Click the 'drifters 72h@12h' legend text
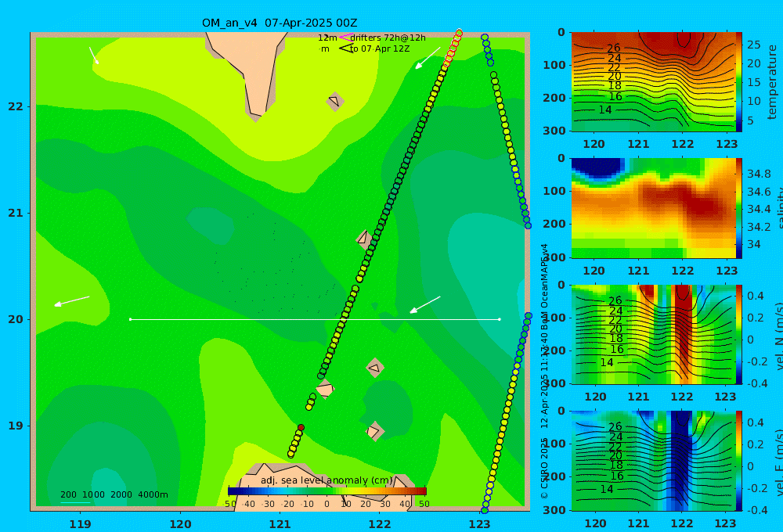Screen dimensions: 783x532 coord(388,38)
